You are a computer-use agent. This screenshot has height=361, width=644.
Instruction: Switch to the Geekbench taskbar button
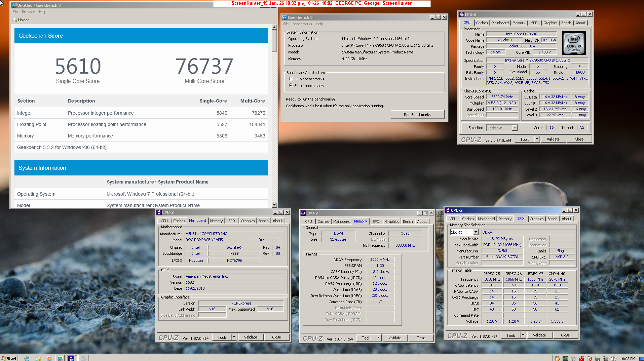point(60,358)
